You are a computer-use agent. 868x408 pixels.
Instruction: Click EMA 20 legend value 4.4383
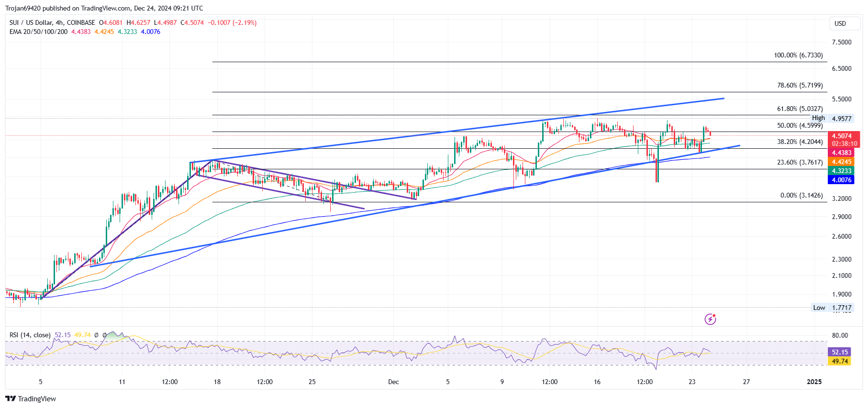(81, 32)
